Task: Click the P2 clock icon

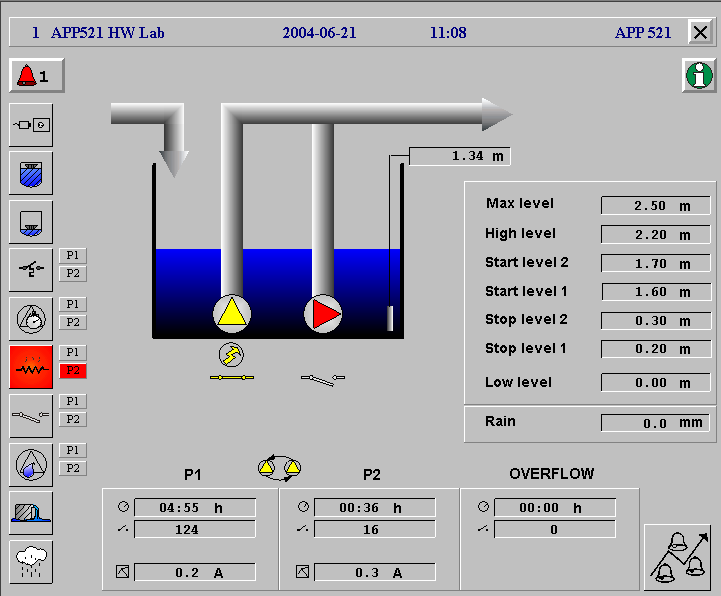Action: [x=303, y=506]
